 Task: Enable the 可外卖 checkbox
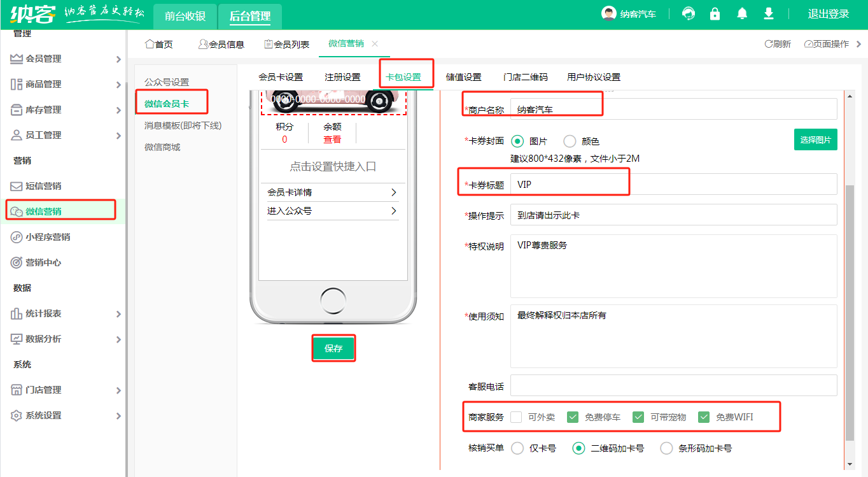(x=516, y=417)
